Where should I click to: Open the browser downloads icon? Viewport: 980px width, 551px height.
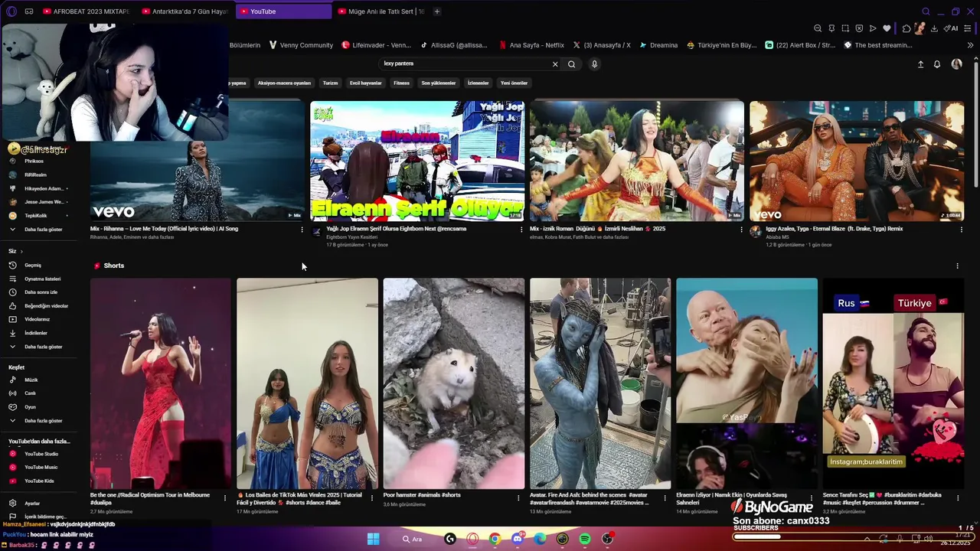934,29
